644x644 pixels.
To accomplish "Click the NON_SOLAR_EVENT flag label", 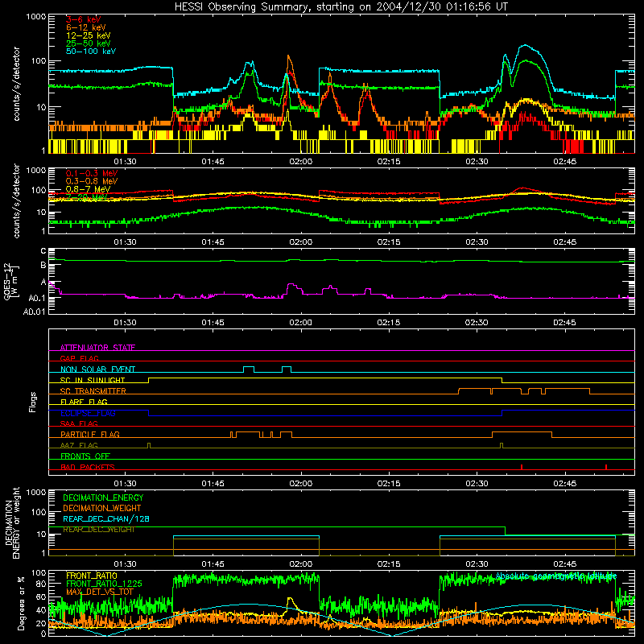I will (x=97, y=369).
